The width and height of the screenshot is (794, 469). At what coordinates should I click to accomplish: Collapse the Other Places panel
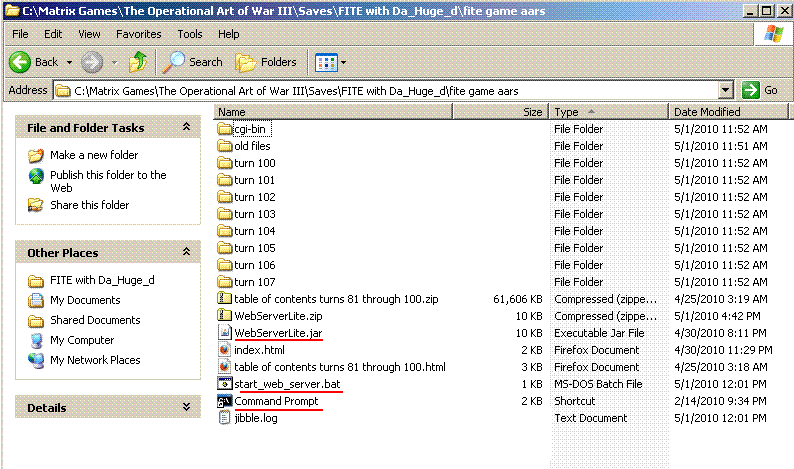186,252
